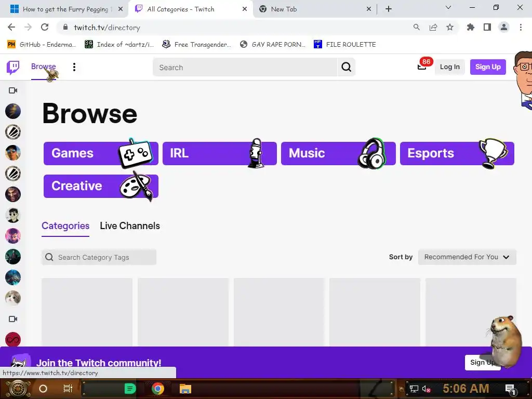Open the green notes app in taskbar

pyautogui.click(x=130, y=389)
